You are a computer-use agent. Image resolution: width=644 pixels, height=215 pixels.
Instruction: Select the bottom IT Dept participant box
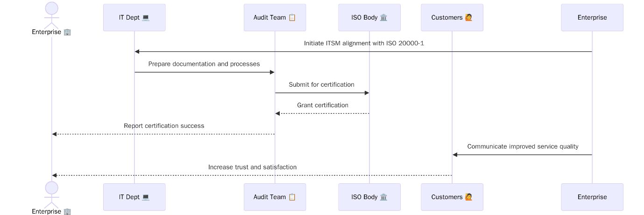(134, 197)
